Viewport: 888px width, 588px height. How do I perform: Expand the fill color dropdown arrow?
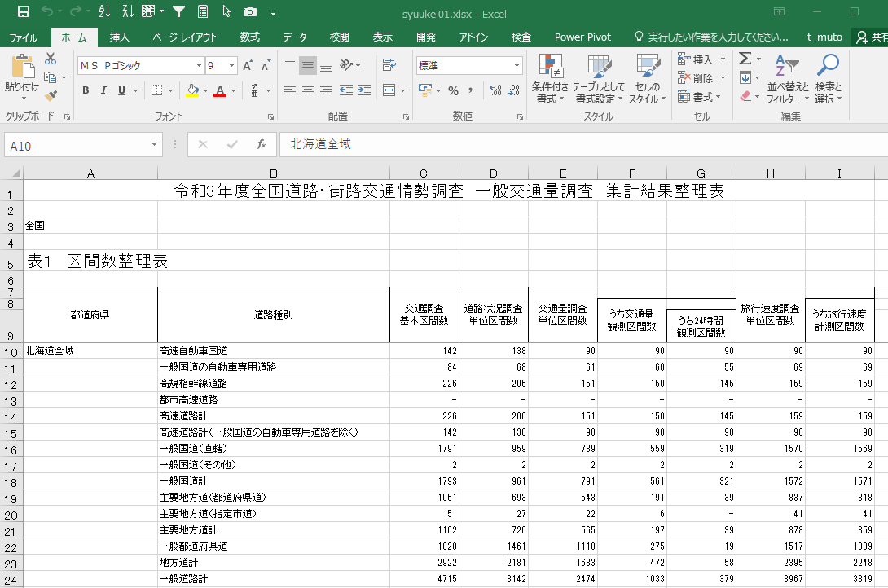tap(205, 90)
